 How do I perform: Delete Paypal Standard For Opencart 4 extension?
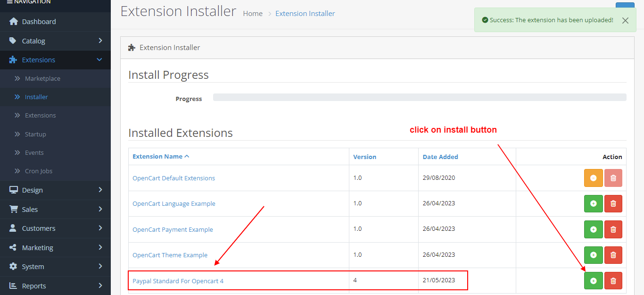tap(613, 281)
